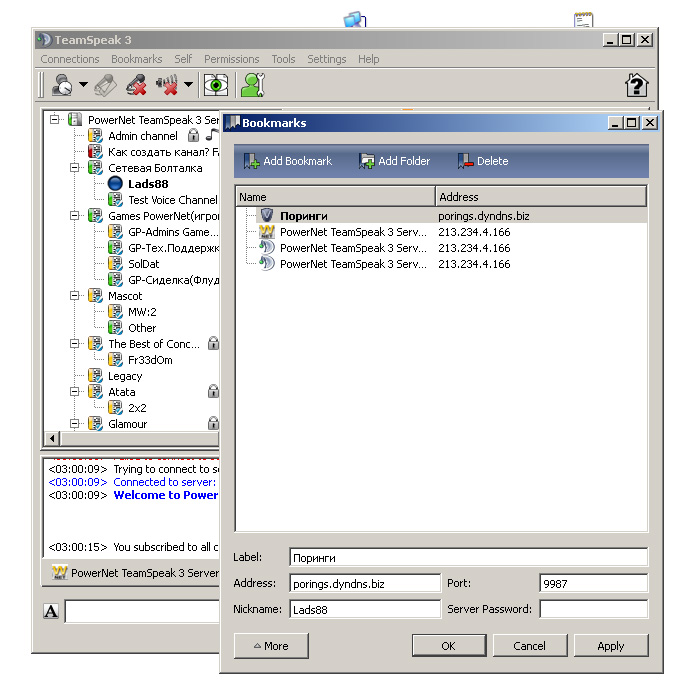Click the Cancel button
The image size is (700, 700).
click(x=529, y=646)
